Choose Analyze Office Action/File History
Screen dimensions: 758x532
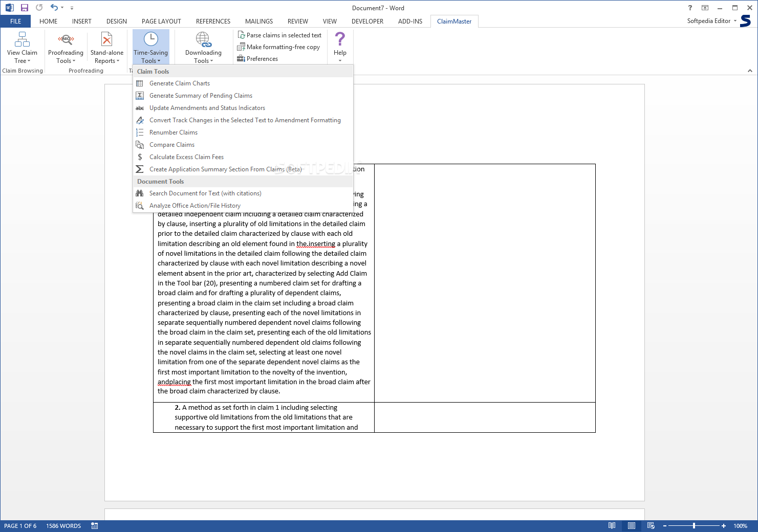243,206
